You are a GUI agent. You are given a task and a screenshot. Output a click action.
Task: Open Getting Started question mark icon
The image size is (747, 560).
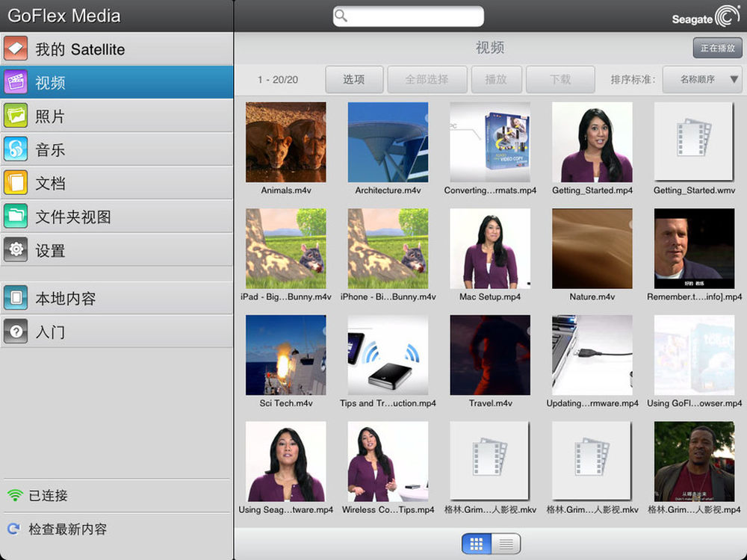click(16, 332)
